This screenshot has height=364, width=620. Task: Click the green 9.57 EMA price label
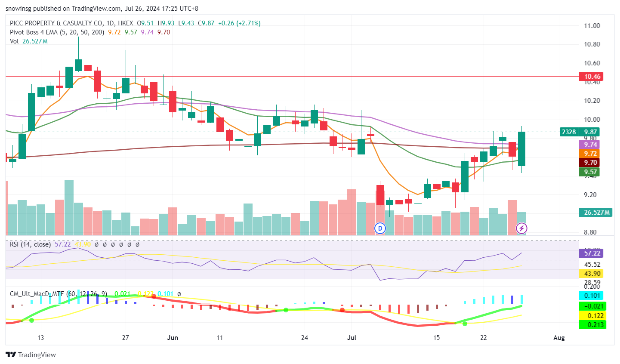(590, 172)
